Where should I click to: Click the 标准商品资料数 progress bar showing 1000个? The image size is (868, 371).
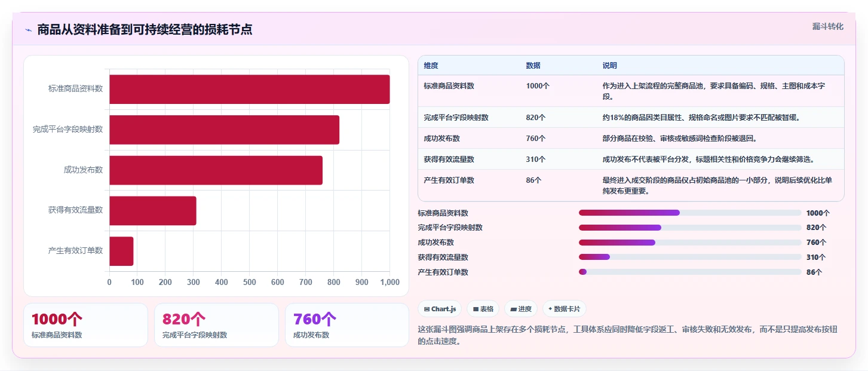(x=690, y=213)
